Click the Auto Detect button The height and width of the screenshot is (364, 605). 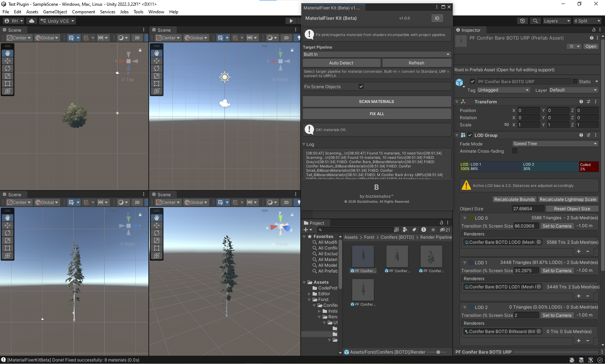pyautogui.click(x=341, y=63)
